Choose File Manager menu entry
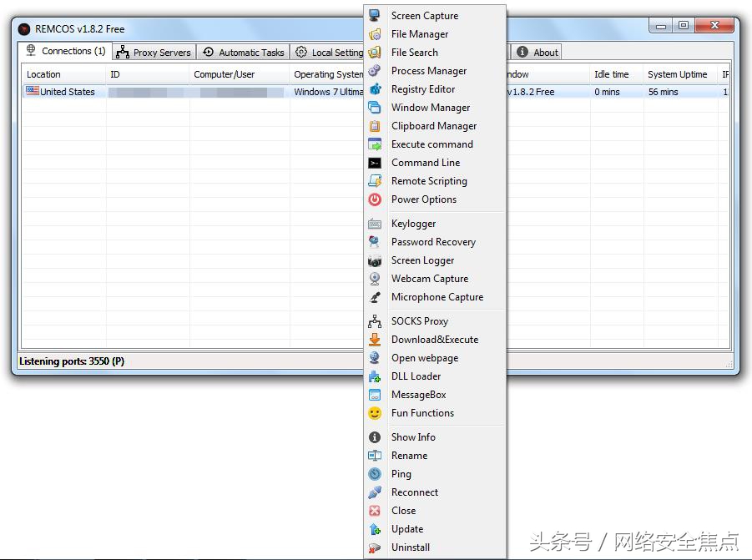Image resolution: width=752 pixels, height=560 pixels. click(435, 34)
